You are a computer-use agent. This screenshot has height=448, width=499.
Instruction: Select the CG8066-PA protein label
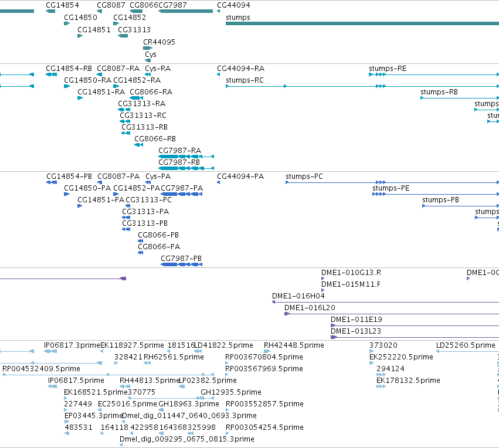[x=159, y=247]
